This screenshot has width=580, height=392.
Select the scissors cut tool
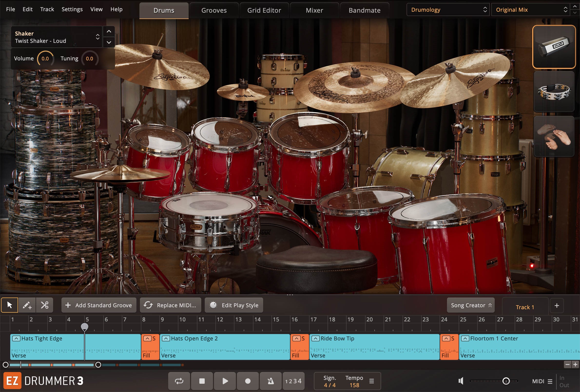pos(45,305)
